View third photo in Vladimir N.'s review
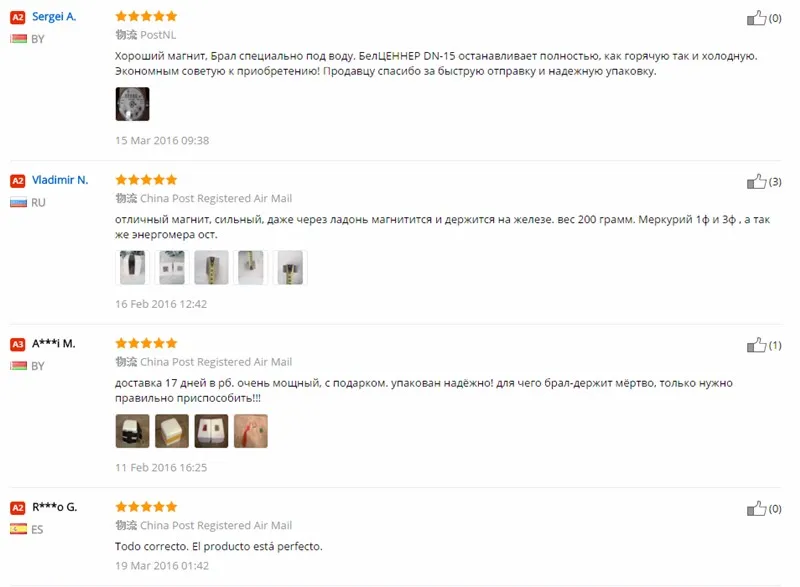Screen dimensions: 800x587 point(211,267)
